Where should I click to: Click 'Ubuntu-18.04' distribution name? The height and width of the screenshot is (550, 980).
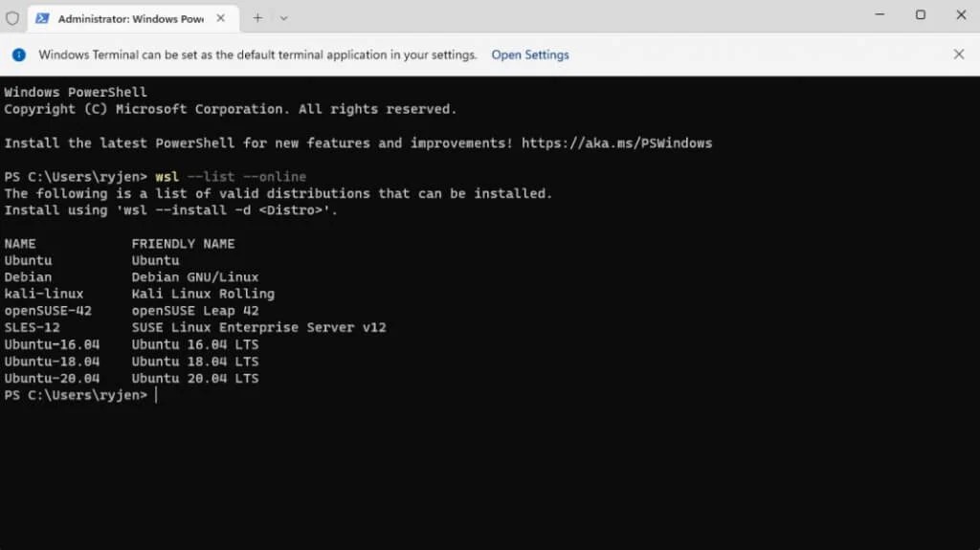click(x=52, y=362)
